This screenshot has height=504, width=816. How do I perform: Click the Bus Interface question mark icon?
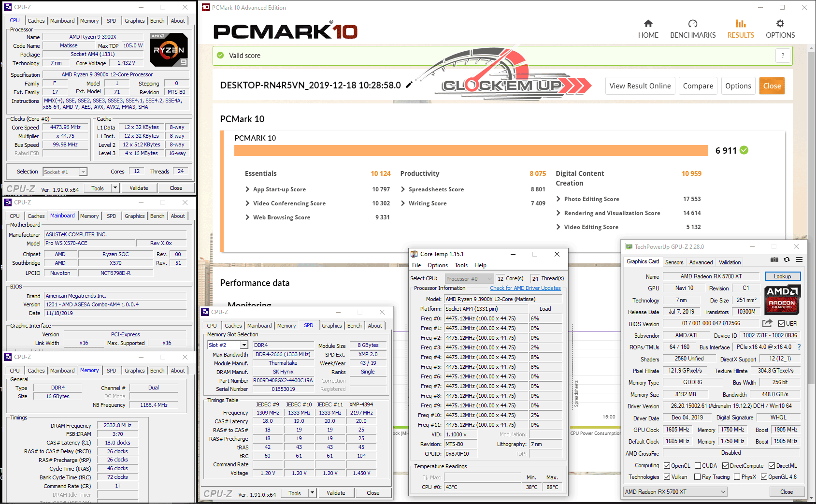799,347
